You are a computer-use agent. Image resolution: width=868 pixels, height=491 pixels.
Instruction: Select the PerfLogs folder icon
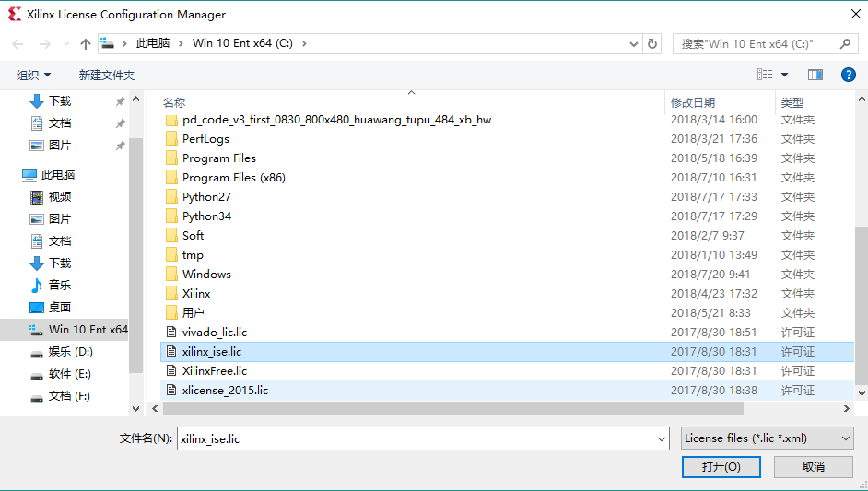click(x=171, y=139)
